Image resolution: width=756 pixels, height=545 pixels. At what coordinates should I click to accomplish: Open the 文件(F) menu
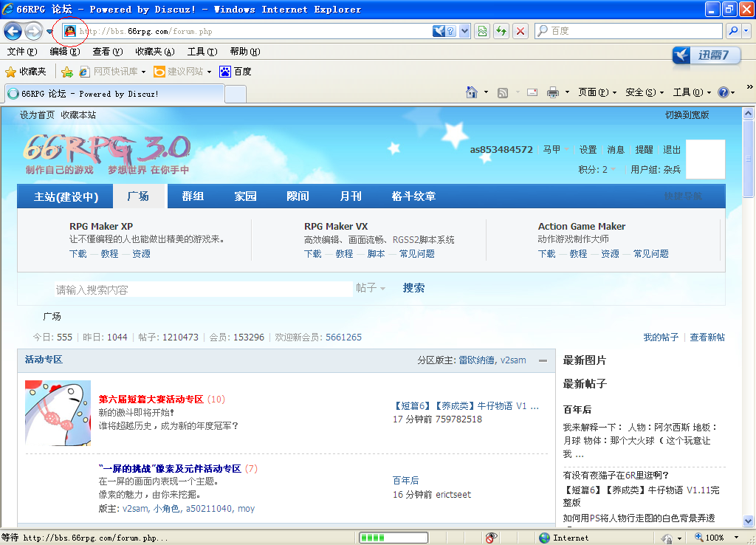(x=22, y=52)
